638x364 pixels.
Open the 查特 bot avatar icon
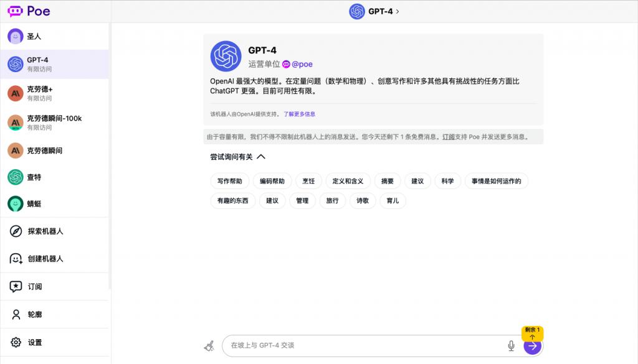pyautogui.click(x=16, y=177)
